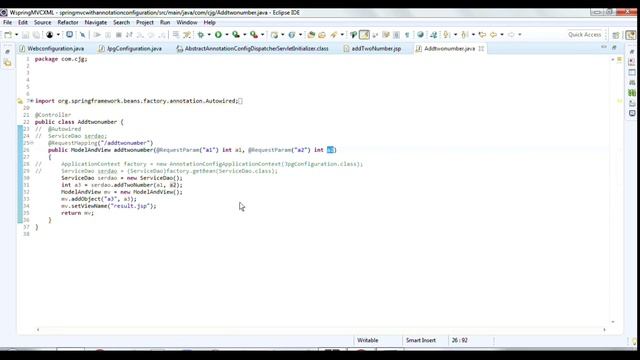
Task: Click the Open Type icon
Action: point(311,35)
